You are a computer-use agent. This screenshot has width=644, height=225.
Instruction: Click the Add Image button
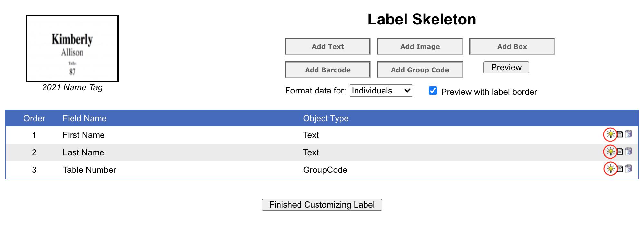click(420, 47)
